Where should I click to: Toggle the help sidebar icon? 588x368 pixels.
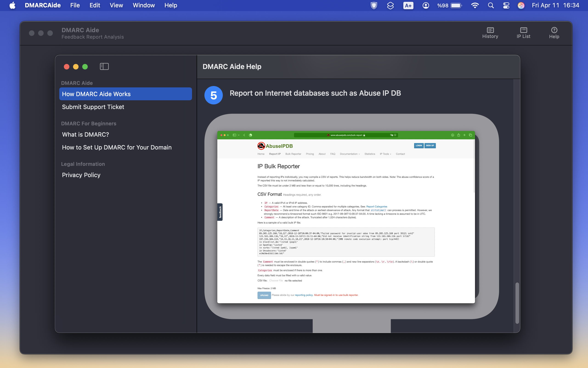(104, 66)
